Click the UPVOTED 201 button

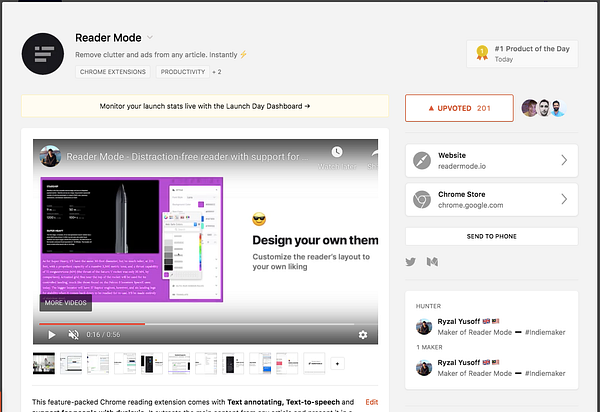pyautogui.click(x=459, y=108)
